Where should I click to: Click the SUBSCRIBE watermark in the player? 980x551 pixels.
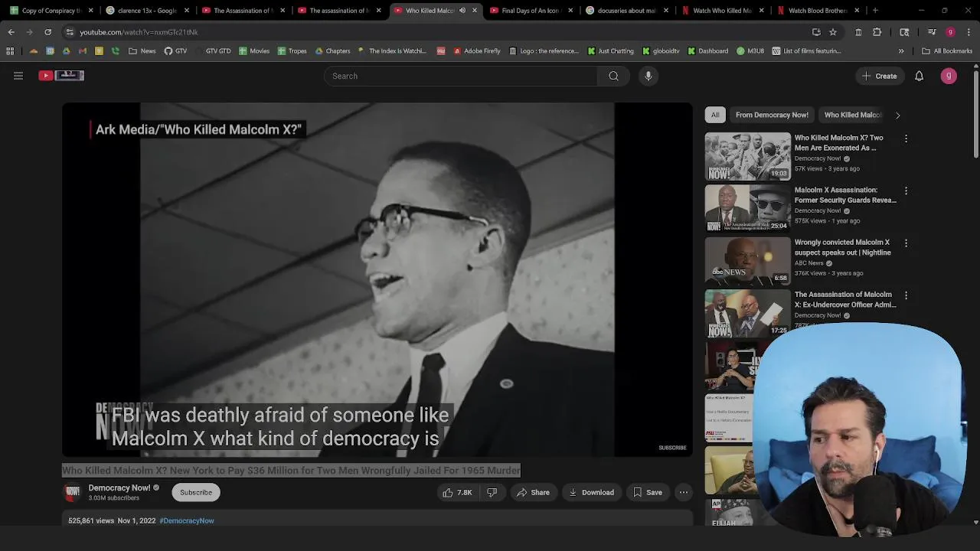click(672, 448)
